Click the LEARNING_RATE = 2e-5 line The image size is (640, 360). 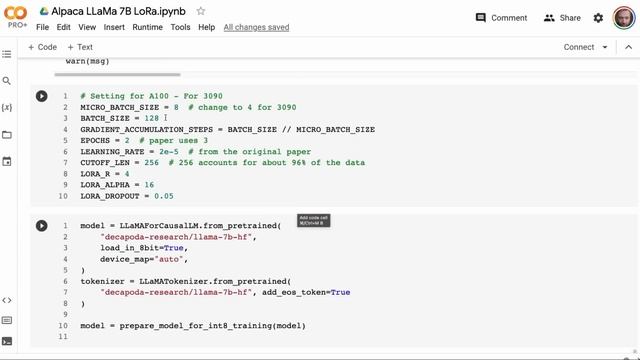(x=196, y=151)
